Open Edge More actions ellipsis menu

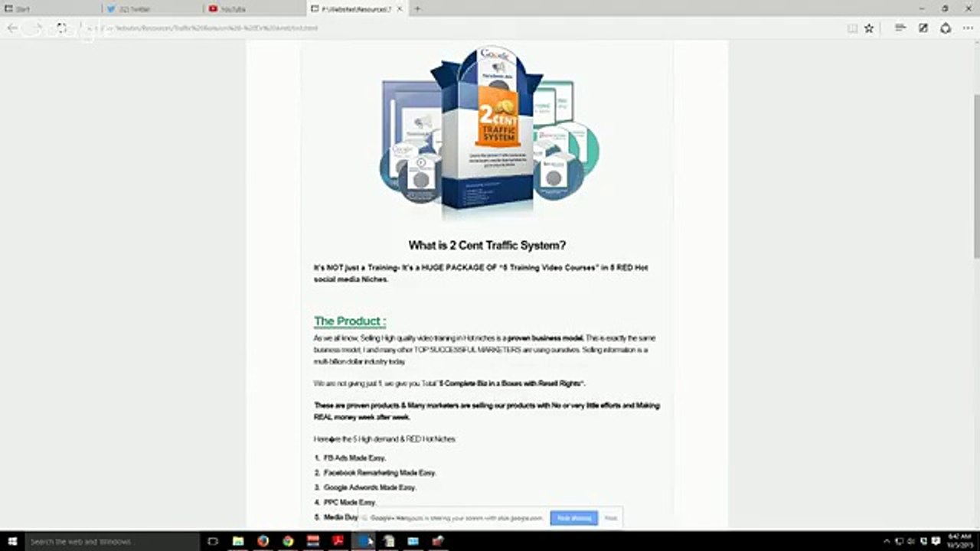(x=968, y=28)
